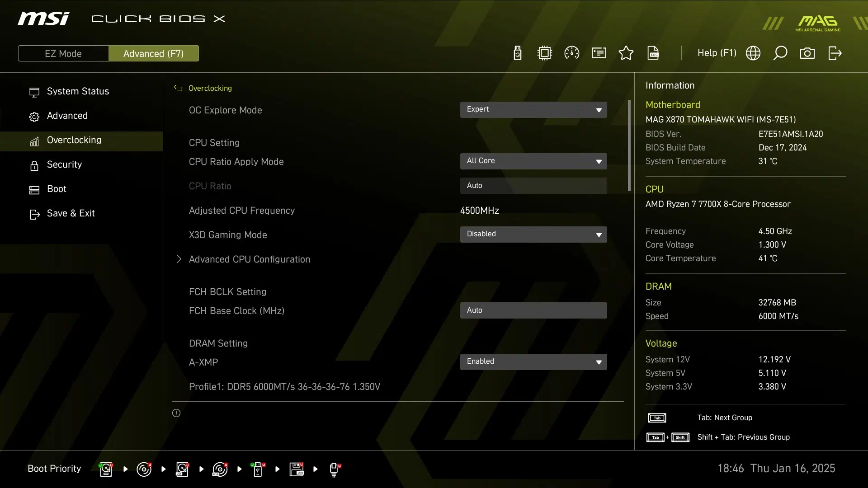The image size is (868, 488).
Task: Click the 4500MHz adjusted frequency value
Action: click(480, 211)
